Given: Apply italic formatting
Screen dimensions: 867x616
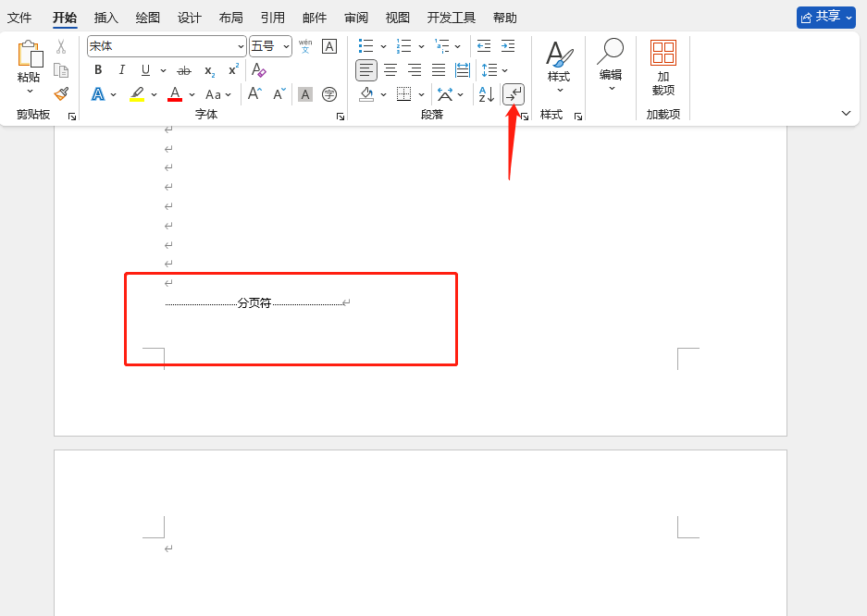Looking at the screenshot, I should (121, 69).
